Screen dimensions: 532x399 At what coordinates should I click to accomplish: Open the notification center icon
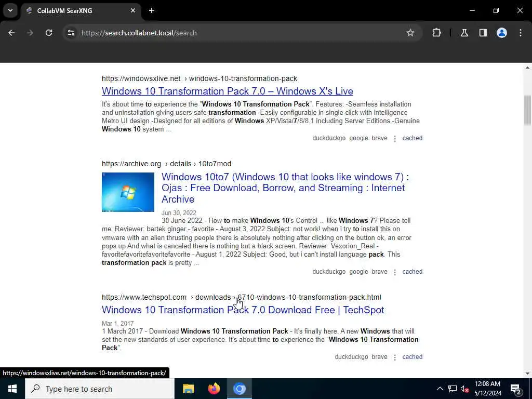(x=516, y=389)
